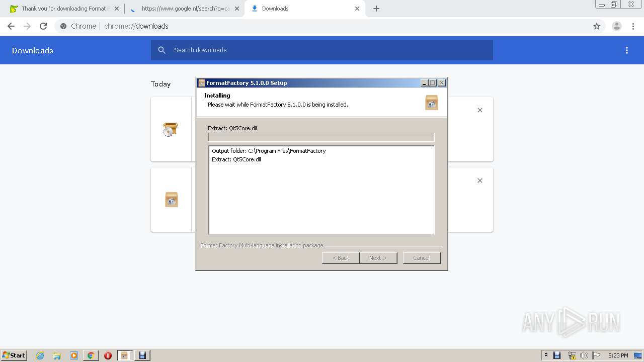Bookmark this page with the star icon
Image resolution: width=644 pixels, height=362 pixels.
tap(597, 26)
